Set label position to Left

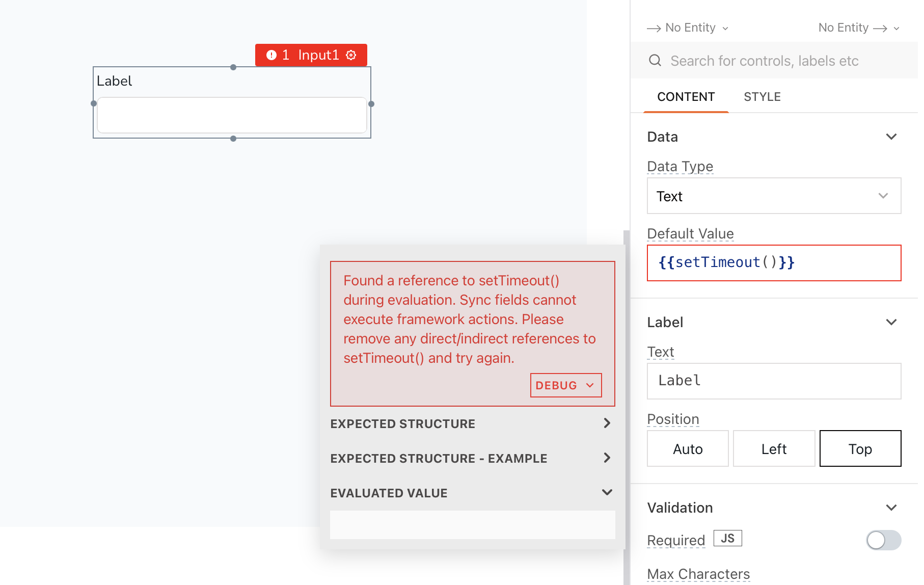click(x=774, y=448)
